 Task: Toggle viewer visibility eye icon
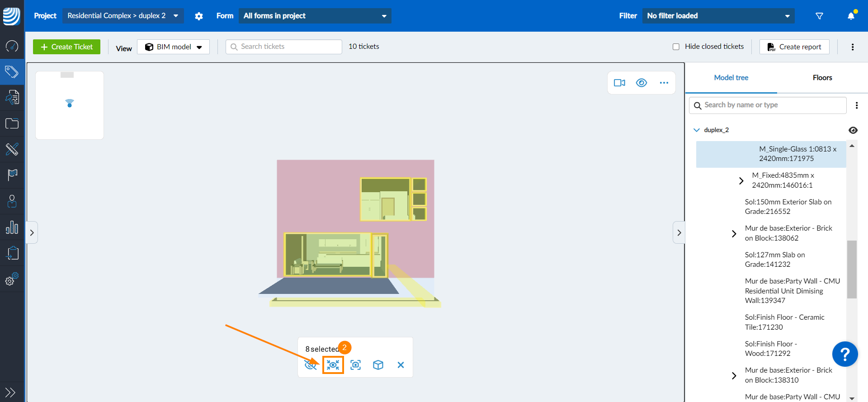point(642,83)
